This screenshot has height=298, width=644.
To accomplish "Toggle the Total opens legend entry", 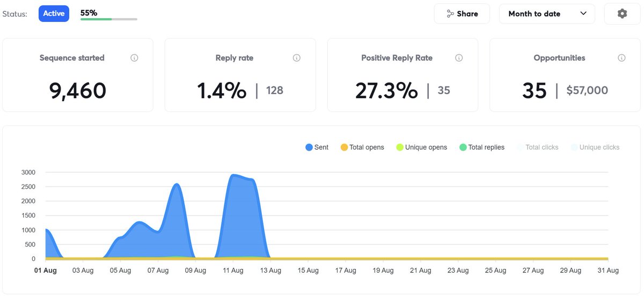I will coord(362,147).
